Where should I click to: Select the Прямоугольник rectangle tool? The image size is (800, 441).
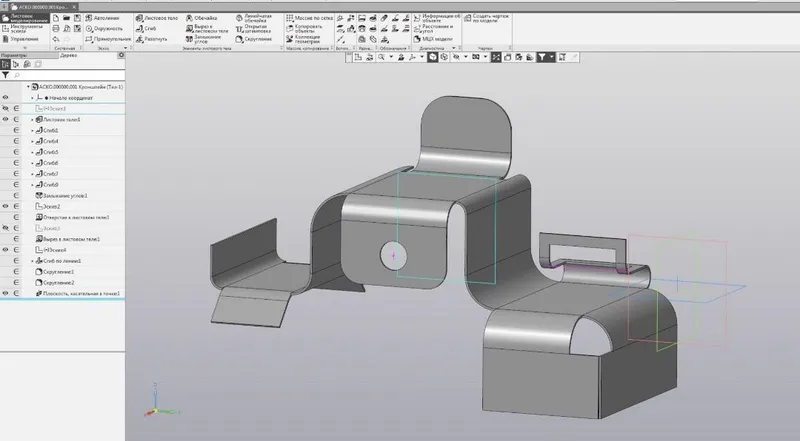[108, 39]
